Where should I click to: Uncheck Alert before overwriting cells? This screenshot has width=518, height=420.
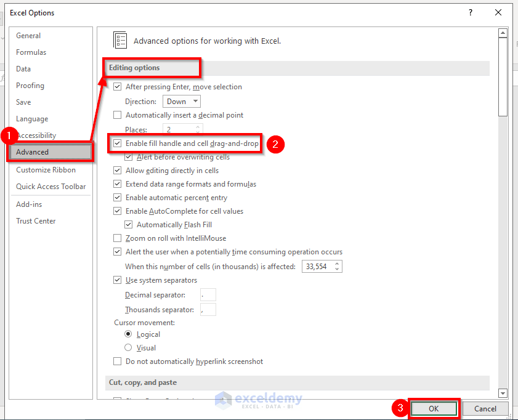[127, 157]
